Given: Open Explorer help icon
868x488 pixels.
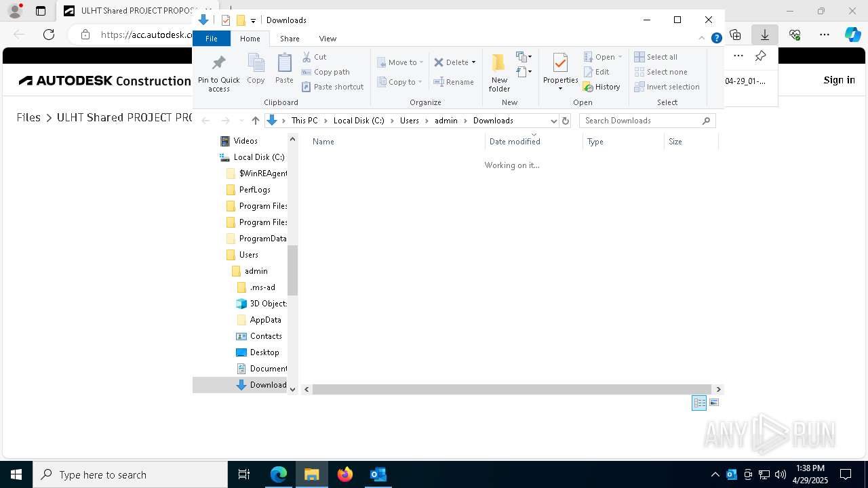Looking at the screenshot, I should coord(716,38).
